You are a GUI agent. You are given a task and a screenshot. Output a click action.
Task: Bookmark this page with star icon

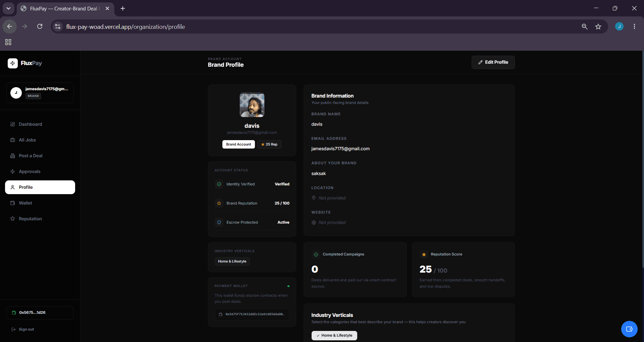pos(598,26)
